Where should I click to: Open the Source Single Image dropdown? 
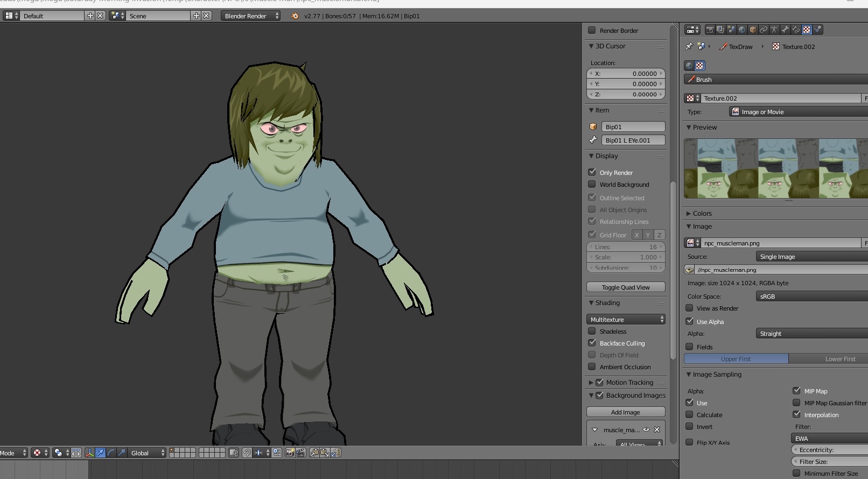coord(811,257)
